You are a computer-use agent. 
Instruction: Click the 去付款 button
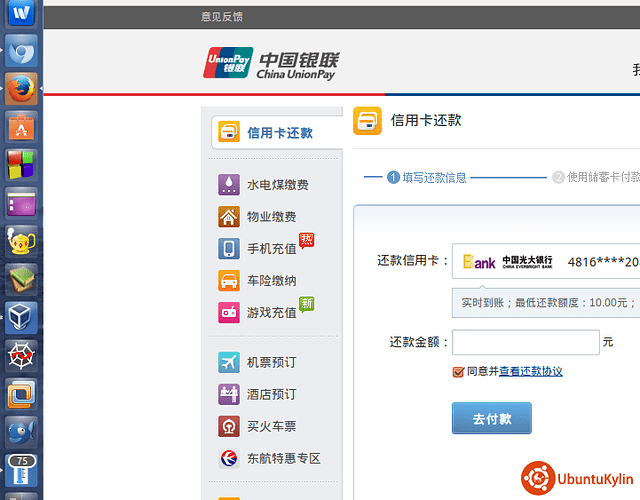pyautogui.click(x=492, y=418)
